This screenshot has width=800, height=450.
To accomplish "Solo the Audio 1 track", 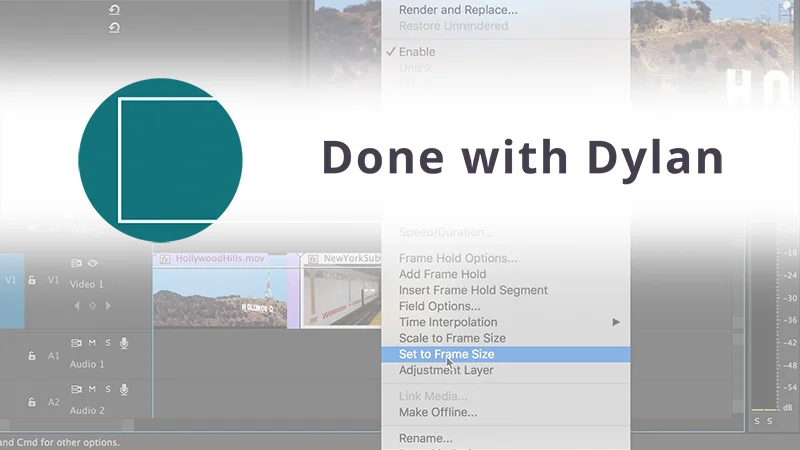I will (x=108, y=343).
